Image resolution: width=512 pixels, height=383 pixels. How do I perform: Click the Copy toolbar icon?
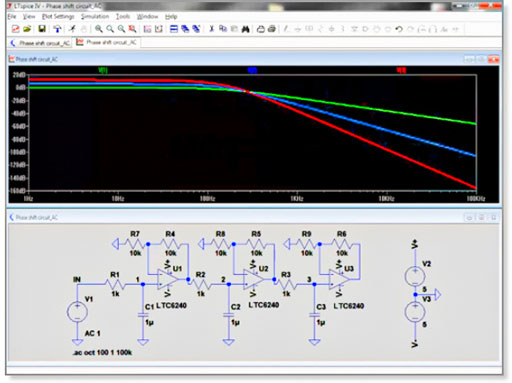(x=223, y=29)
